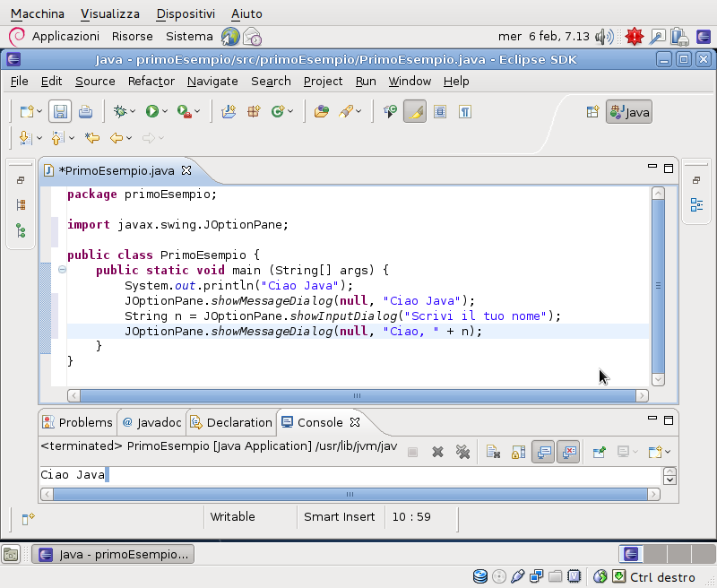Create a new Java project icon

click(x=229, y=111)
